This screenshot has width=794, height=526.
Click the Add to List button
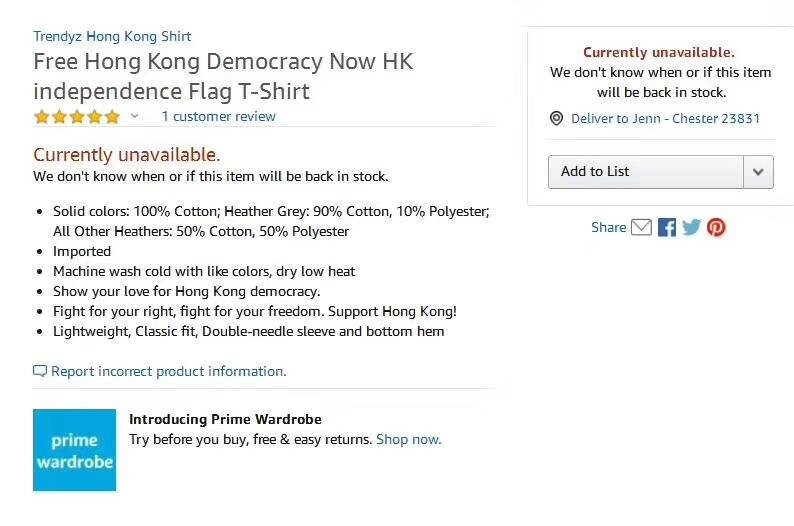coord(646,172)
